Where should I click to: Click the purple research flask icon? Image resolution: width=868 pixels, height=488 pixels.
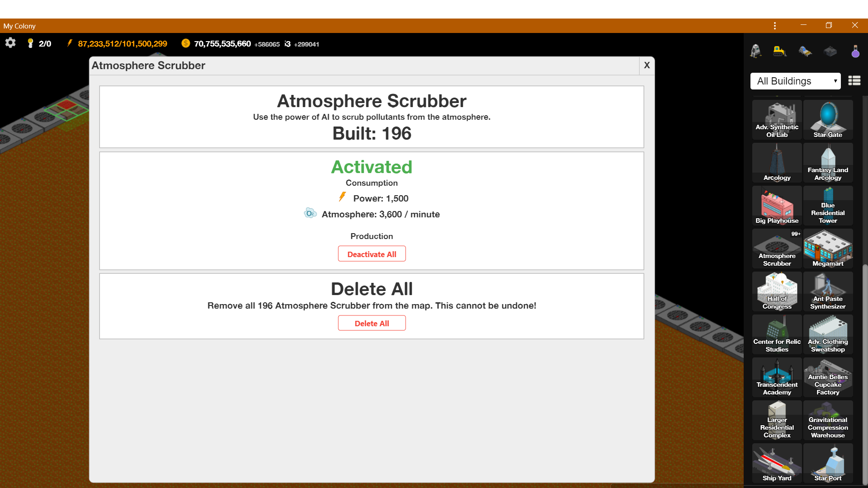(855, 51)
